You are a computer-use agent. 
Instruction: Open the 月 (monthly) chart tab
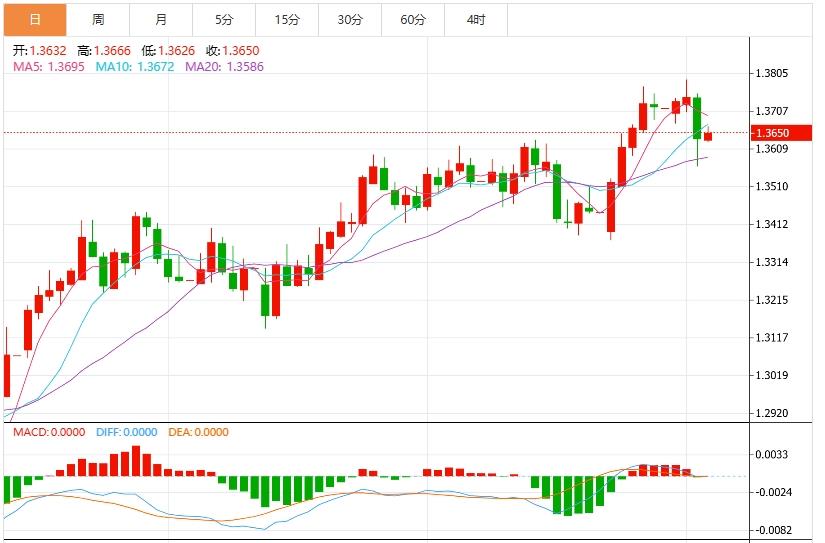point(161,19)
